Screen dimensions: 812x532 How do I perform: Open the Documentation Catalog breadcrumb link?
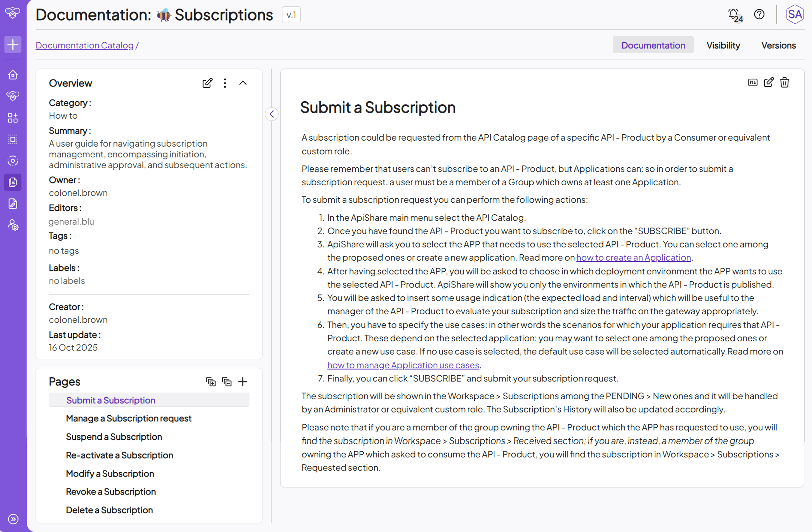click(x=84, y=45)
